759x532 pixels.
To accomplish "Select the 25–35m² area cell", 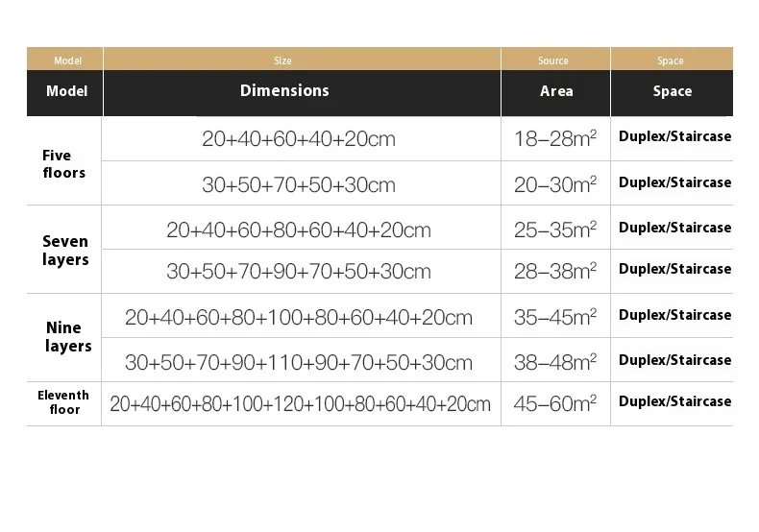I will [555, 230].
